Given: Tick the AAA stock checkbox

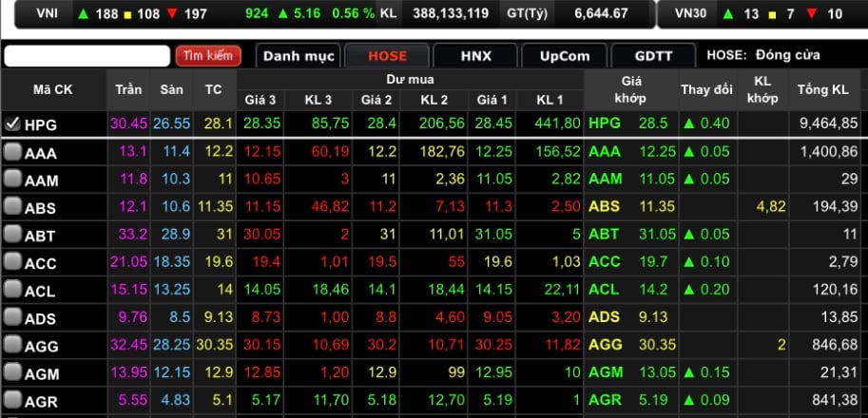Looking at the screenshot, I should [x=12, y=151].
